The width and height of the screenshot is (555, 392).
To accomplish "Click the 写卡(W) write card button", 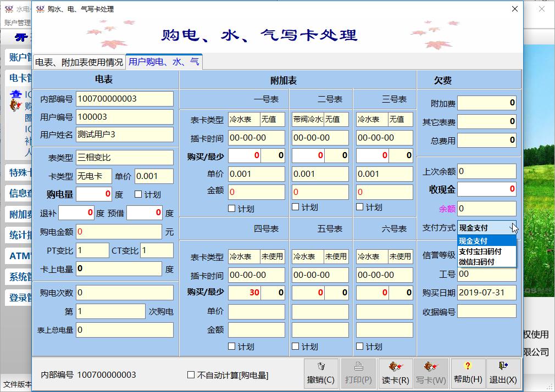I will click(431, 373).
